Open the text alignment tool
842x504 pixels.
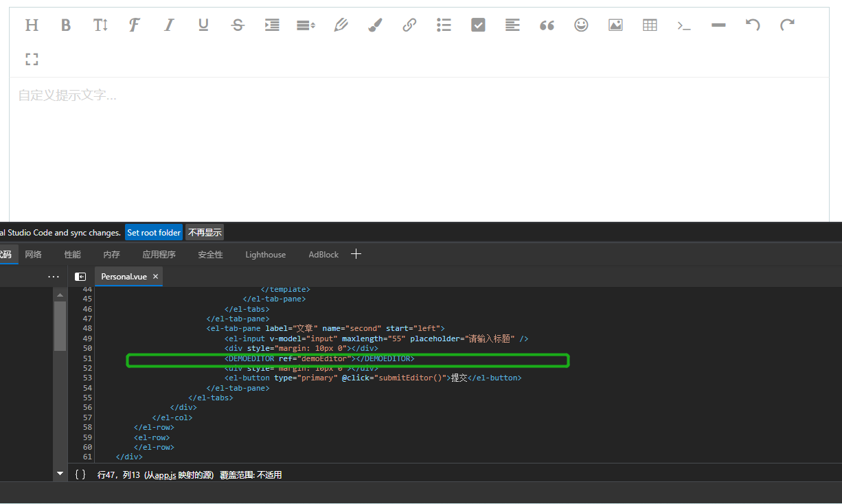click(x=512, y=25)
